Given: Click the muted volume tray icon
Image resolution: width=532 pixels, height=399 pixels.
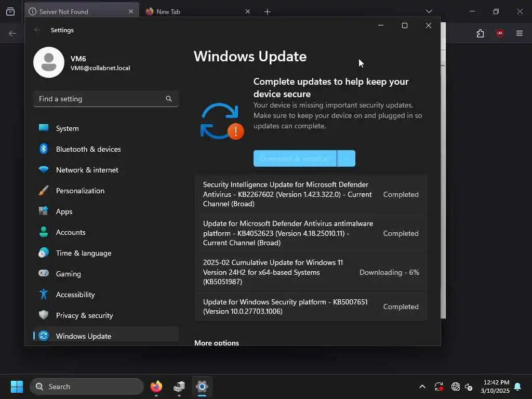Looking at the screenshot, I should pyautogui.click(x=469, y=387).
